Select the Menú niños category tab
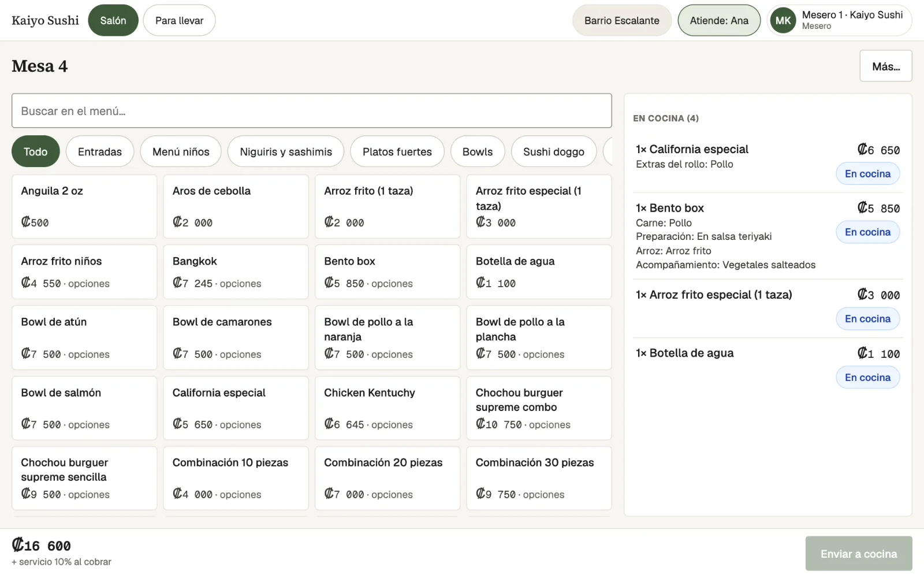Viewport: 924px width, 578px height. [x=181, y=151]
